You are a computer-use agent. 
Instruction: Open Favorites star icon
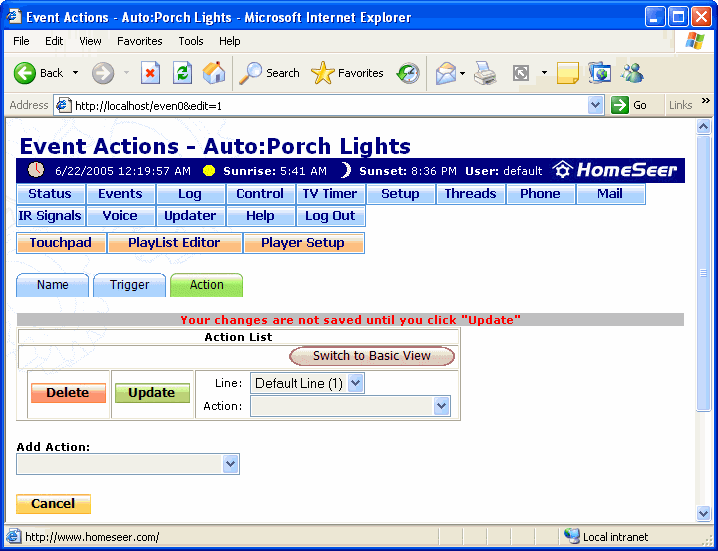click(x=323, y=73)
